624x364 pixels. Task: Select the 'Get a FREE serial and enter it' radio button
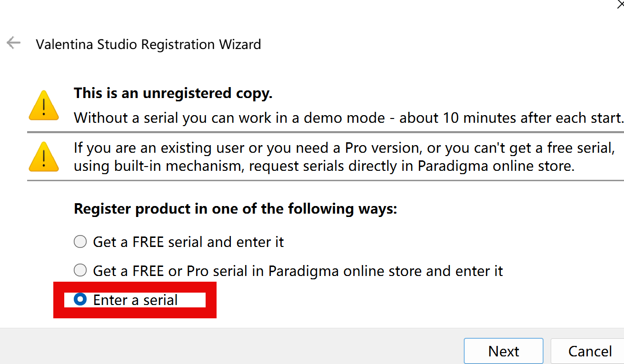pos(80,242)
